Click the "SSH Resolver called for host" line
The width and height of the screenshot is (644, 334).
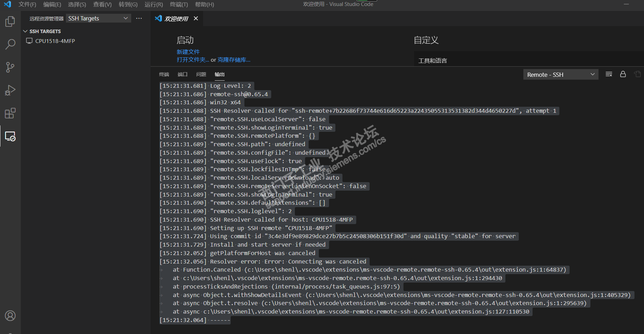click(x=256, y=219)
